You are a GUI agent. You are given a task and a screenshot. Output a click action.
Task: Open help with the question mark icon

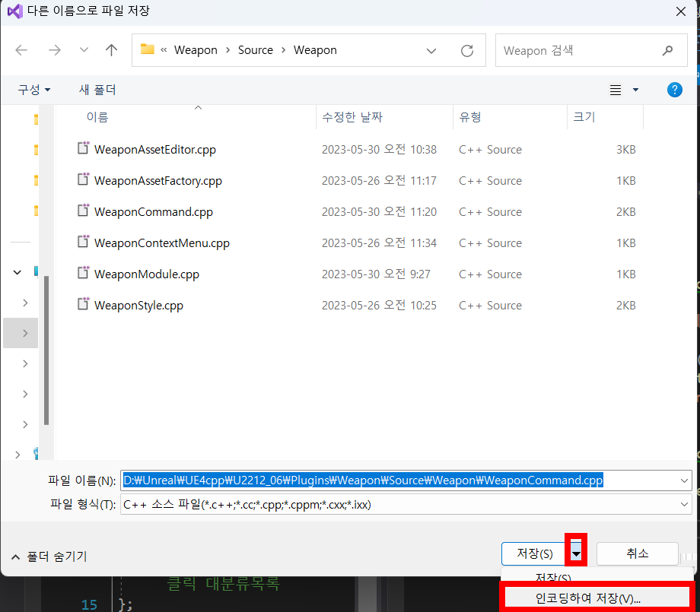674,90
